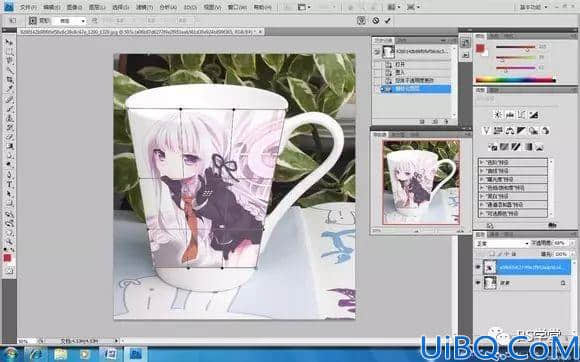This screenshot has width=580, height=362.
Task: Commit the transform with the checkmark
Action: (x=387, y=21)
